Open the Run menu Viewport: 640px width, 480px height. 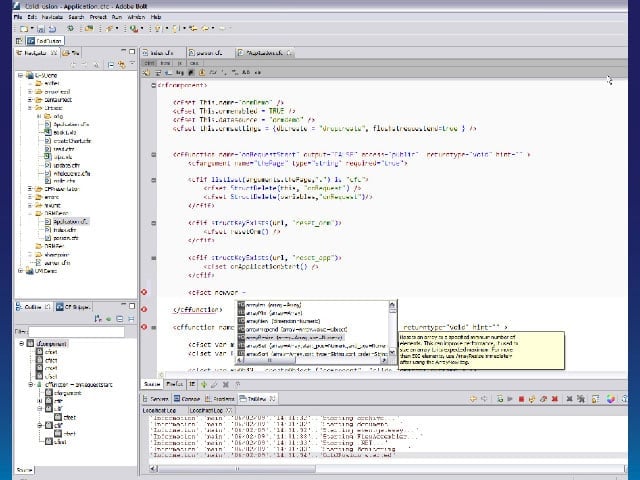117,17
